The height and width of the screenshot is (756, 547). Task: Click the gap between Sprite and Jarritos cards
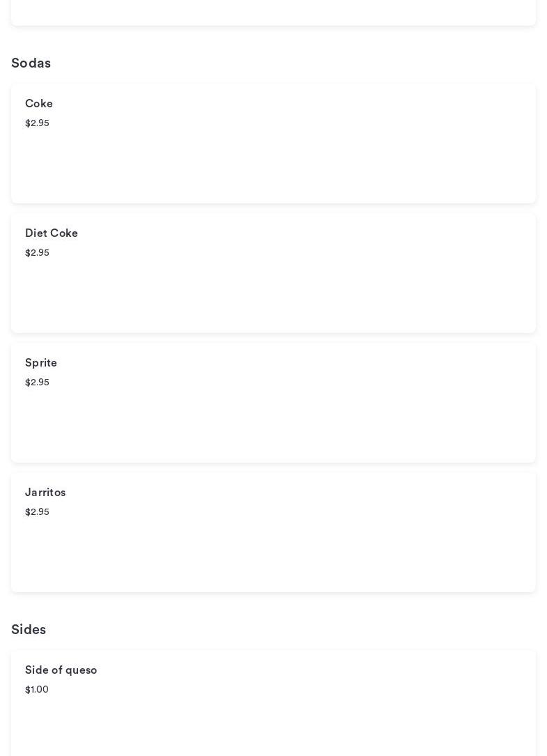pos(273,468)
